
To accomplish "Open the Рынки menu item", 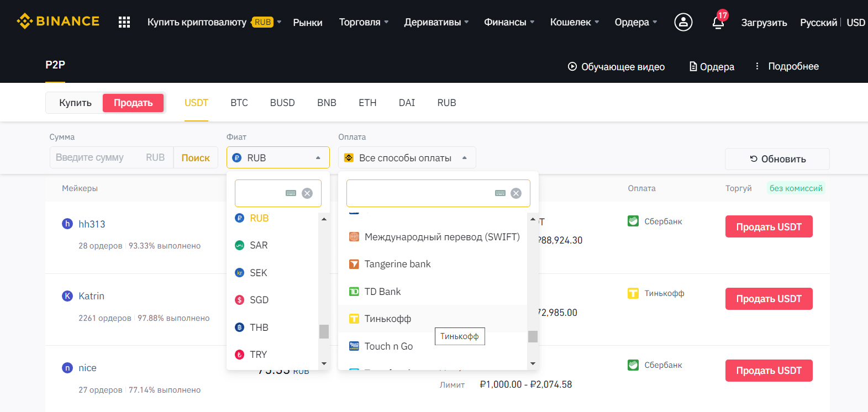I will click(308, 23).
